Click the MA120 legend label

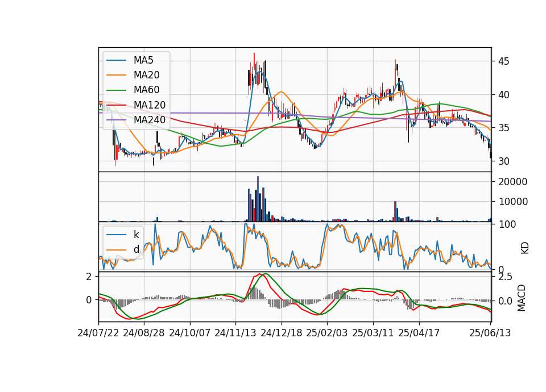click(x=150, y=105)
